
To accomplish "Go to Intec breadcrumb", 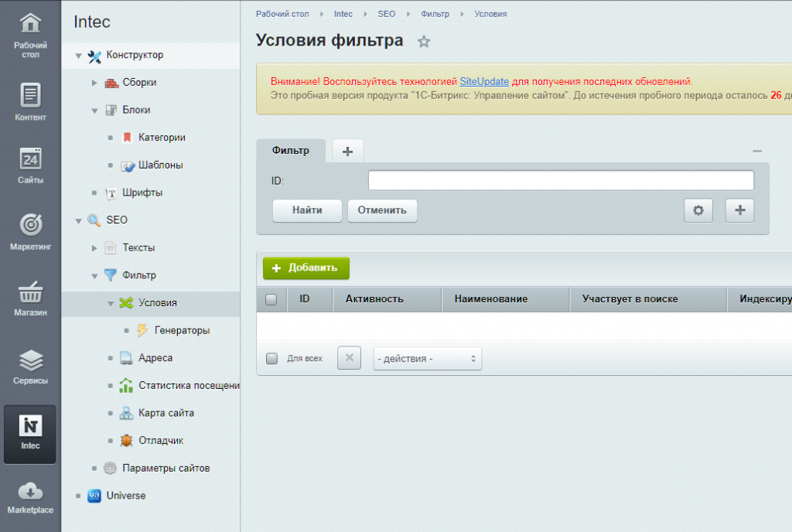I will coord(343,14).
